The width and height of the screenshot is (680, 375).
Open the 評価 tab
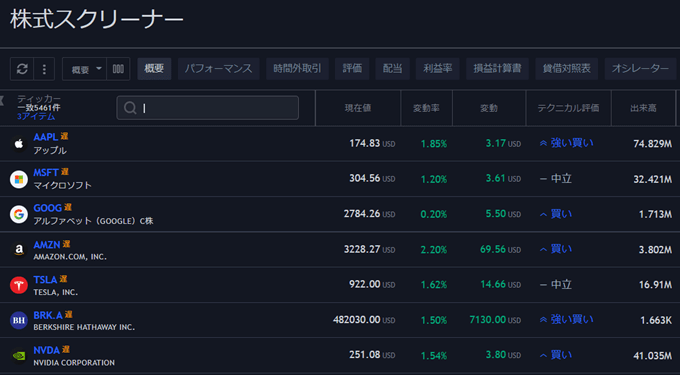coord(352,68)
